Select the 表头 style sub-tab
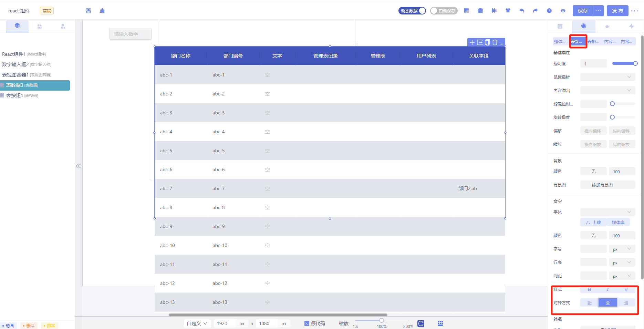Screen dimensions: 644x329 tap(577, 42)
